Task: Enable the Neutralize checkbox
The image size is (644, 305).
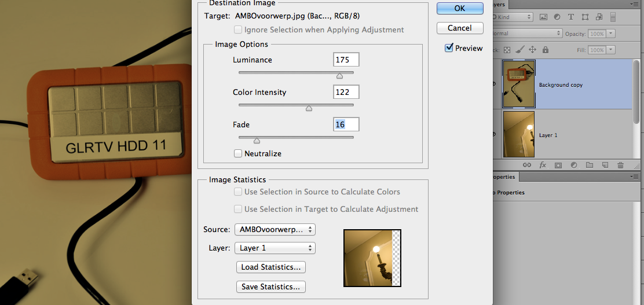Action: click(x=238, y=153)
